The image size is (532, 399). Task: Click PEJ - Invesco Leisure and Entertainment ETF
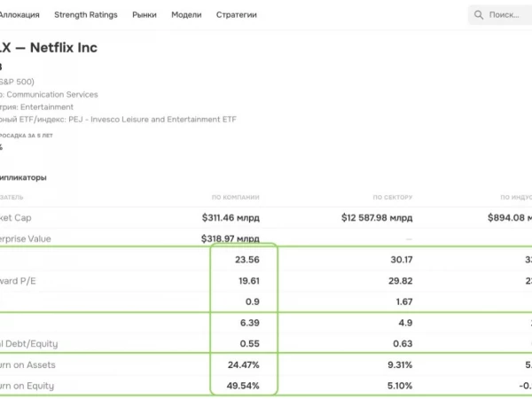pyautogui.click(x=153, y=120)
